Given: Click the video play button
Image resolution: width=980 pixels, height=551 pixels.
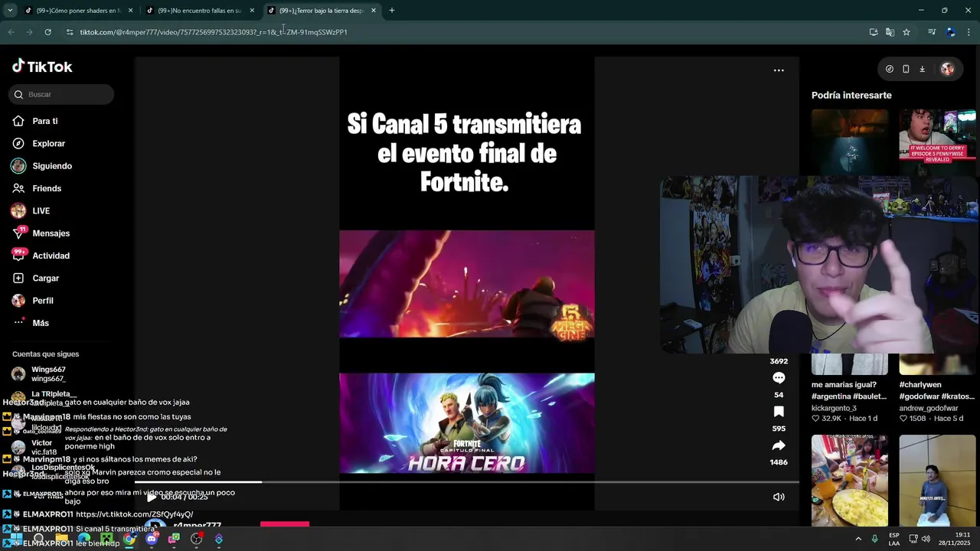Looking at the screenshot, I should tap(152, 497).
